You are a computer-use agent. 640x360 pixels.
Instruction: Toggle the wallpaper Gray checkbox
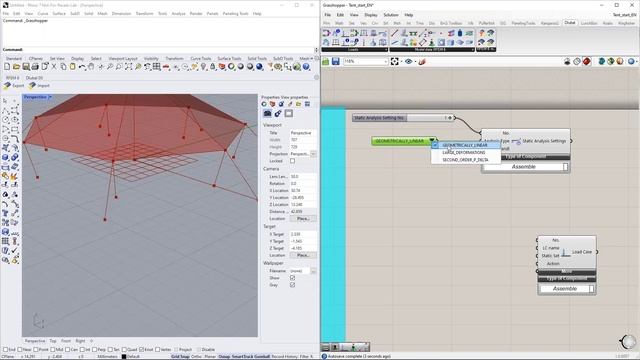click(x=292, y=285)
